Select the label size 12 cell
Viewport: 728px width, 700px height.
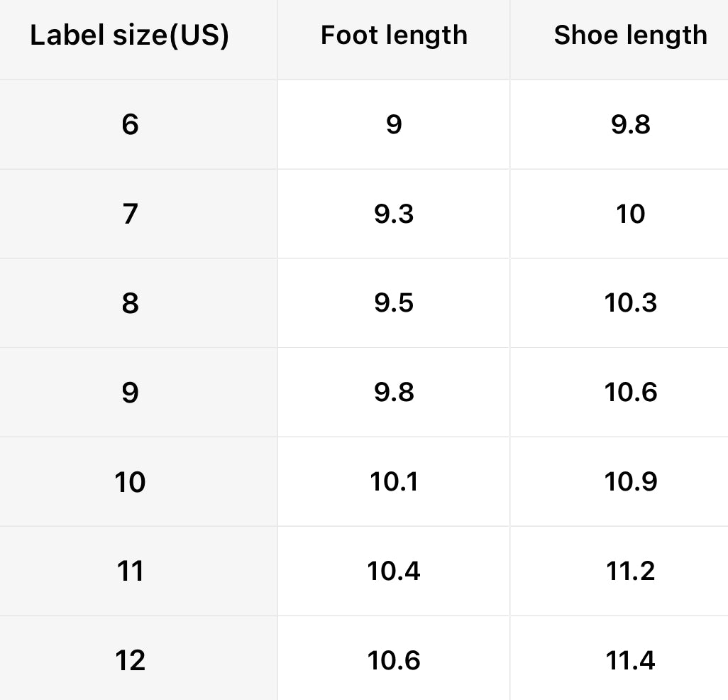[x=130, y=660]
